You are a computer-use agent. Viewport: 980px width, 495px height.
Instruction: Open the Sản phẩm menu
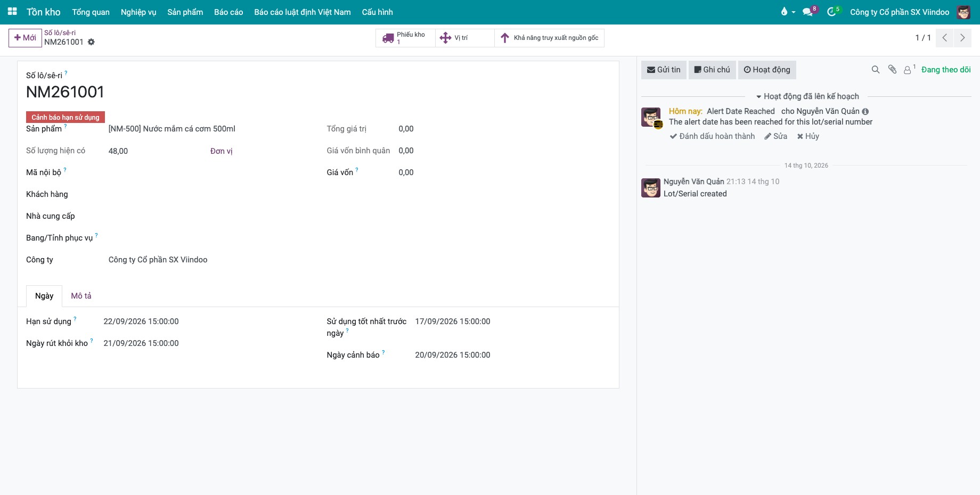coord(185,12)
